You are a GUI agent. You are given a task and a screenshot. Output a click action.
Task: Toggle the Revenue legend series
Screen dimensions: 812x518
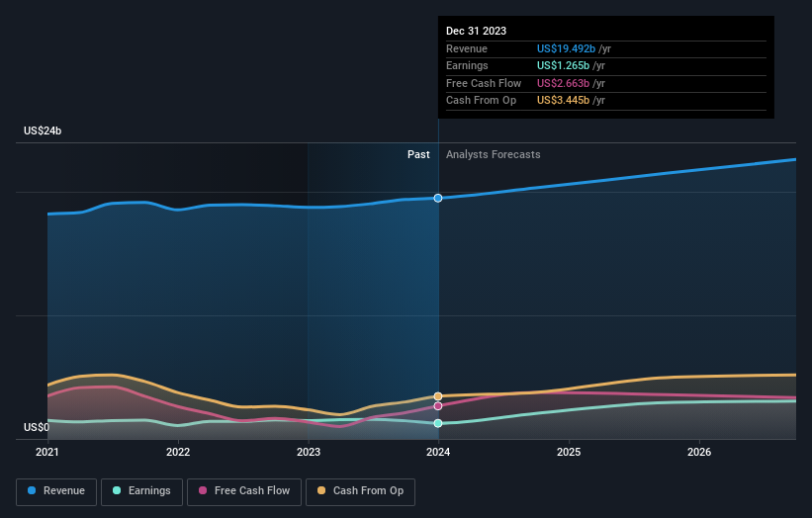(56, 491)
